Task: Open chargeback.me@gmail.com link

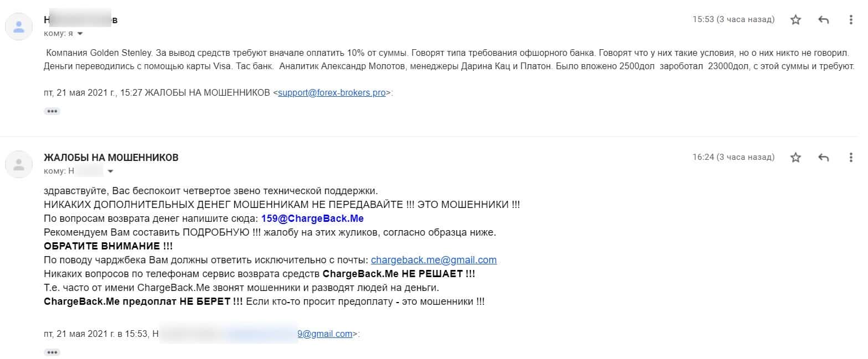Action: point(434,260)
